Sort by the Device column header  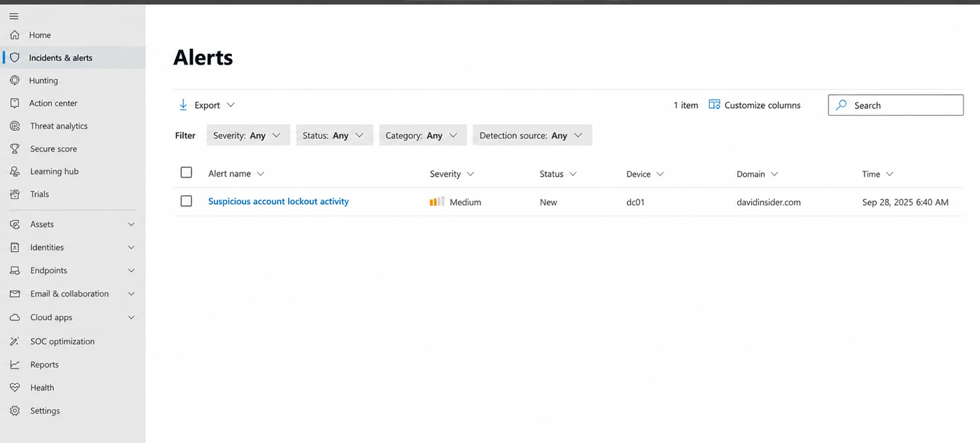pos(645,174)
